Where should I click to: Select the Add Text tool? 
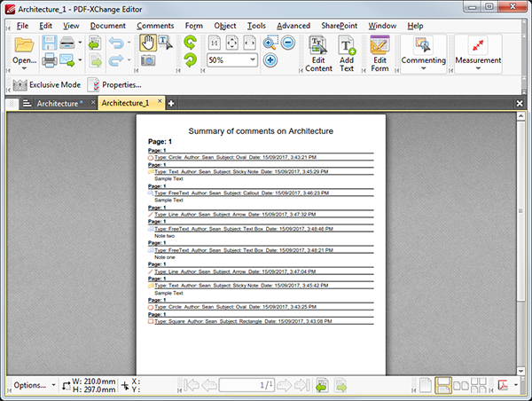(x=347, y=54)
